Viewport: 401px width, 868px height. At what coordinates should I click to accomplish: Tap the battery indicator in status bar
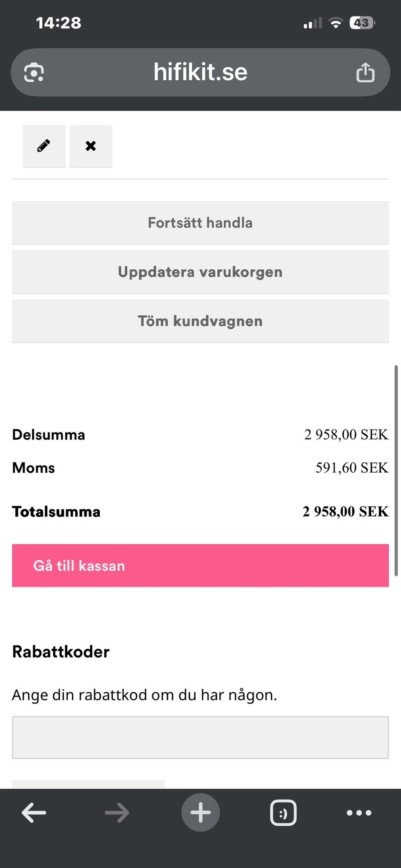(362, 23)
